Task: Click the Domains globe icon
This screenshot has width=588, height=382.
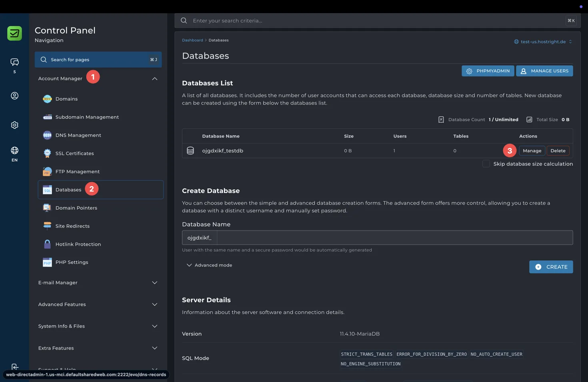Action: click(x=47, y=99)
